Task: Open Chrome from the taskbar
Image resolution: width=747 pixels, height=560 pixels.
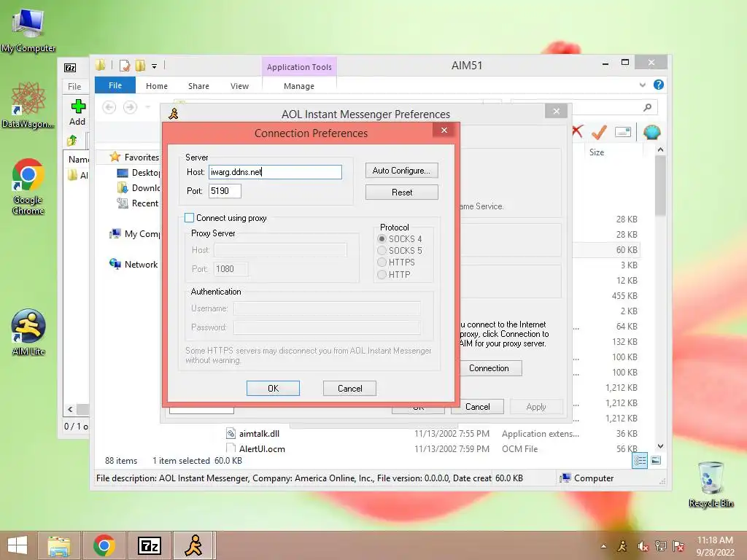Action: (104, 545)
